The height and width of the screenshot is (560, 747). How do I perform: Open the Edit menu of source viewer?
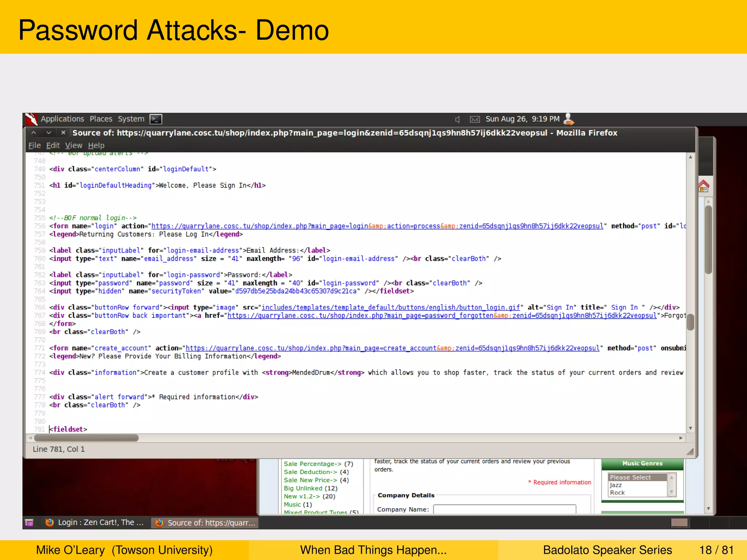coord(53,145)
